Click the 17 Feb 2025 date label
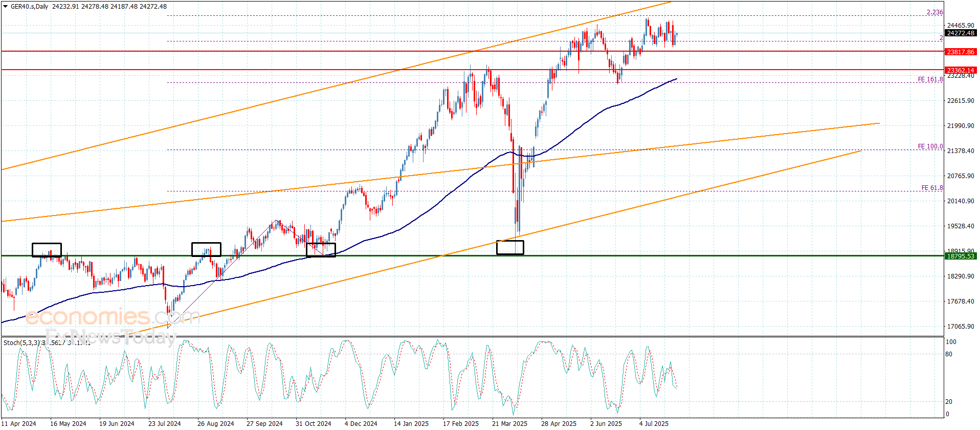The image size is (980, 430). click(x=461, y=423)
